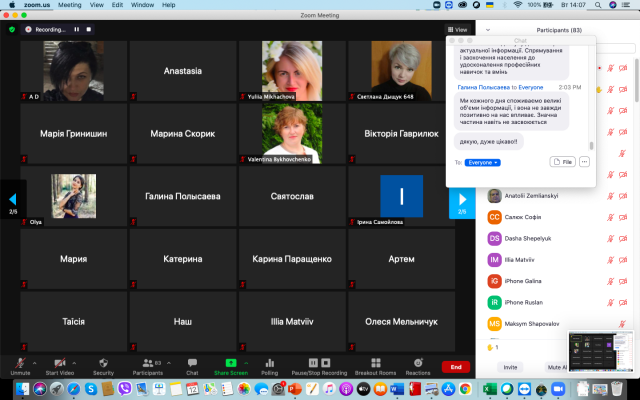The width and height of the screenshot is (640, 400).
Task: Open Zoom app icon in the Dock
Action: click(x=558, y=389)
